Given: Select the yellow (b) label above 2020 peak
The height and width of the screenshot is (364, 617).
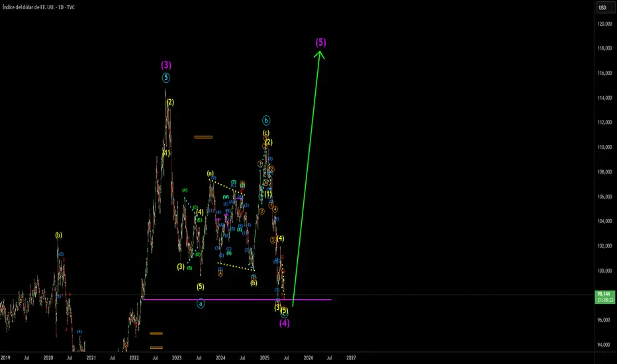Looking at the screenshot, I should [x=59, y=236].
